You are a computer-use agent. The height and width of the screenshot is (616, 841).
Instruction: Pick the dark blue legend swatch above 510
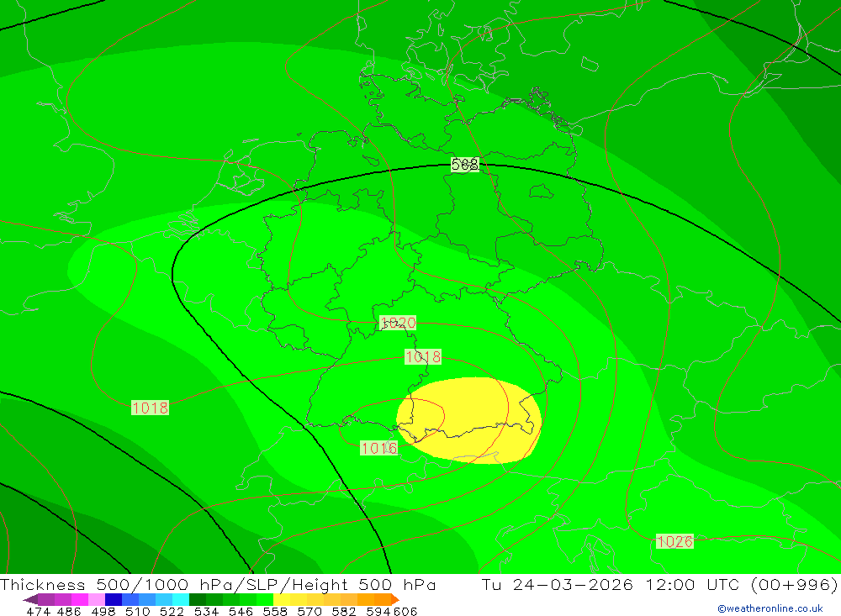point(114,599)
